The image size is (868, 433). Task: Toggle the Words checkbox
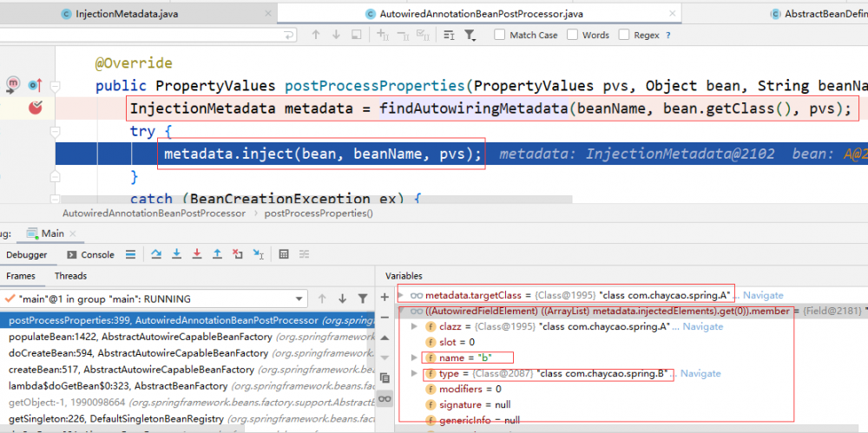(573, 36)
